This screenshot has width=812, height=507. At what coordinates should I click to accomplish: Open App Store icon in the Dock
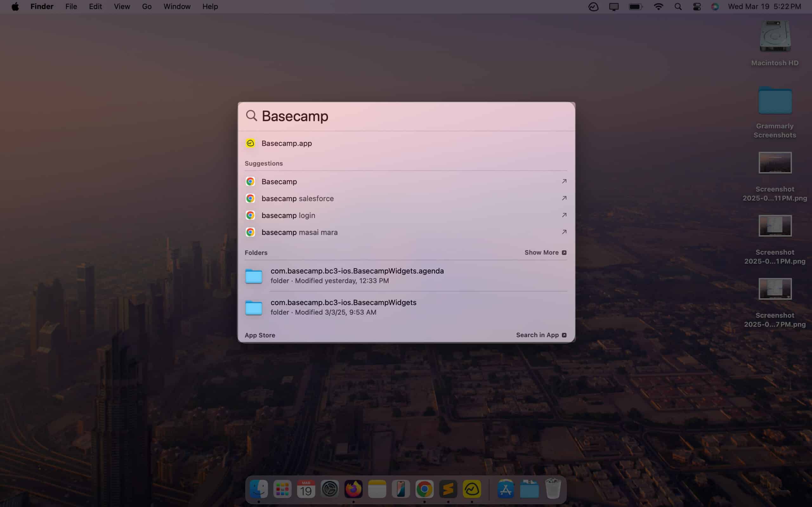(x=505, y=490)
